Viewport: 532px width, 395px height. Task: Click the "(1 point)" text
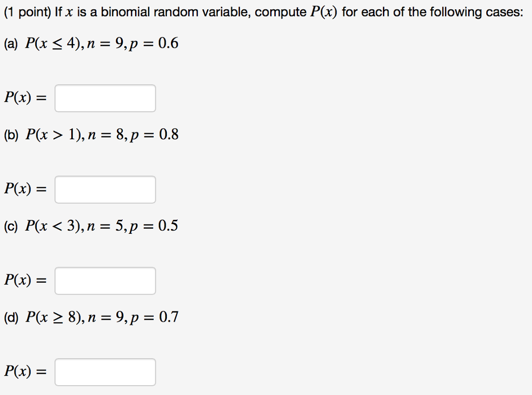coord(27,12)
